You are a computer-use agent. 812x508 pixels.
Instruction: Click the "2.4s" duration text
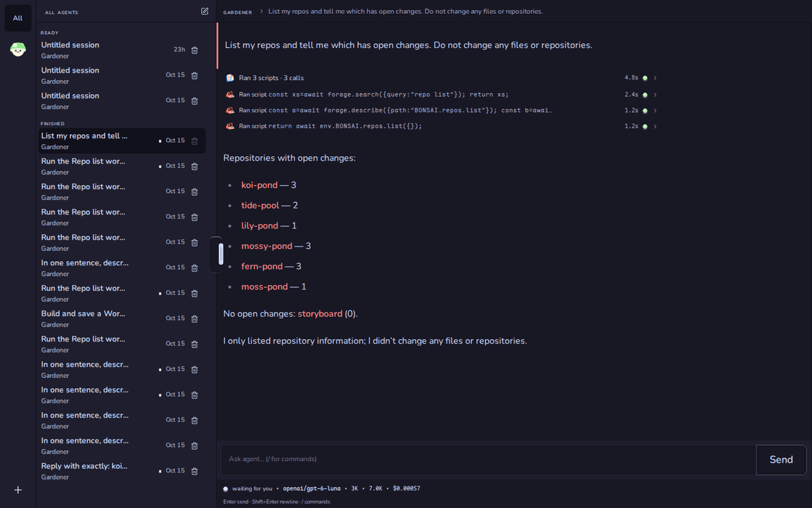click(631, 95)
